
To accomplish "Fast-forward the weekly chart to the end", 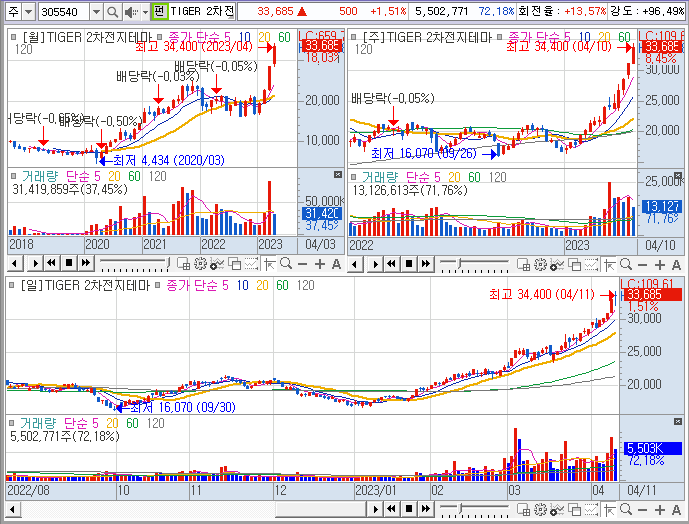I will click(425, 264).
